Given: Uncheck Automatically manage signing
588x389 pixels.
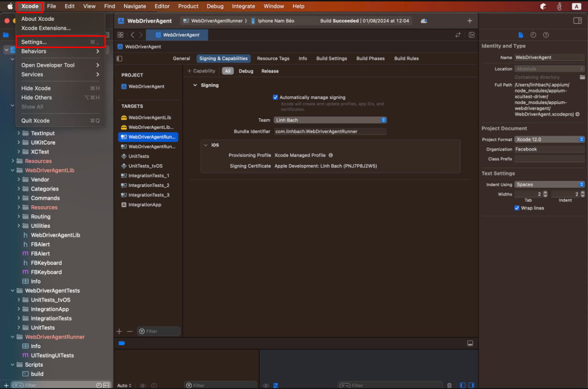Looking at the screenshot, I should point(276,97).
